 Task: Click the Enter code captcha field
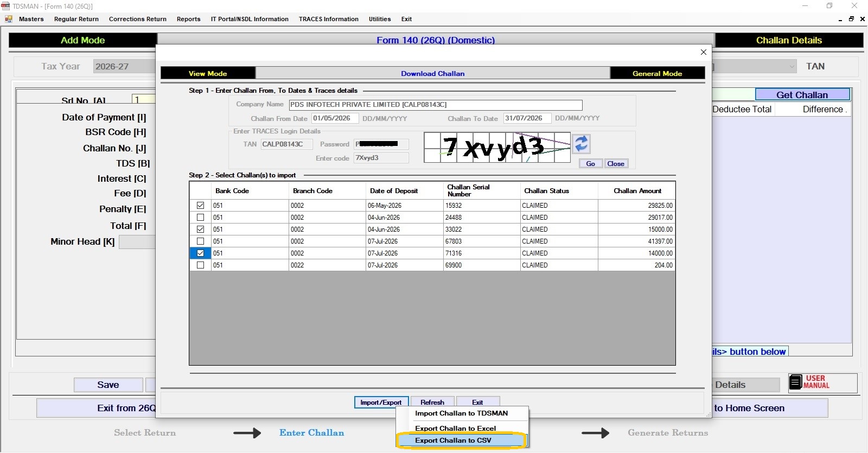(381, 158)
